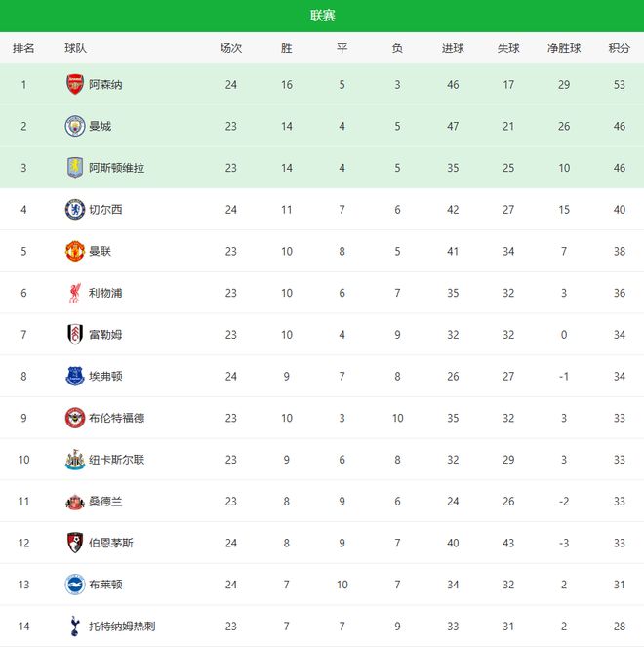Click the Fulham club crest icon
Image resolution: width=644 pixels, height=647 pixels.
point(75,334)
